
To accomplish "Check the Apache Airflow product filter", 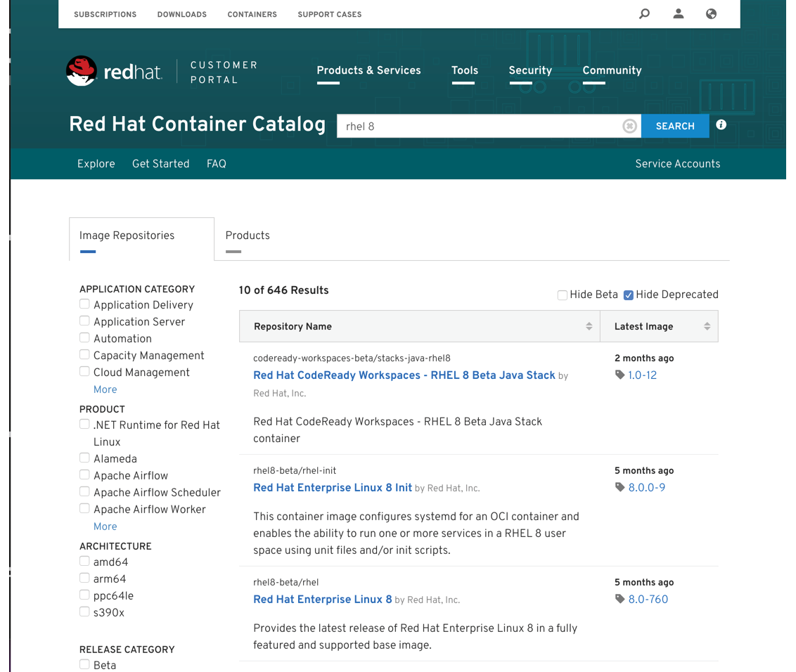I will tap(84, 474).
